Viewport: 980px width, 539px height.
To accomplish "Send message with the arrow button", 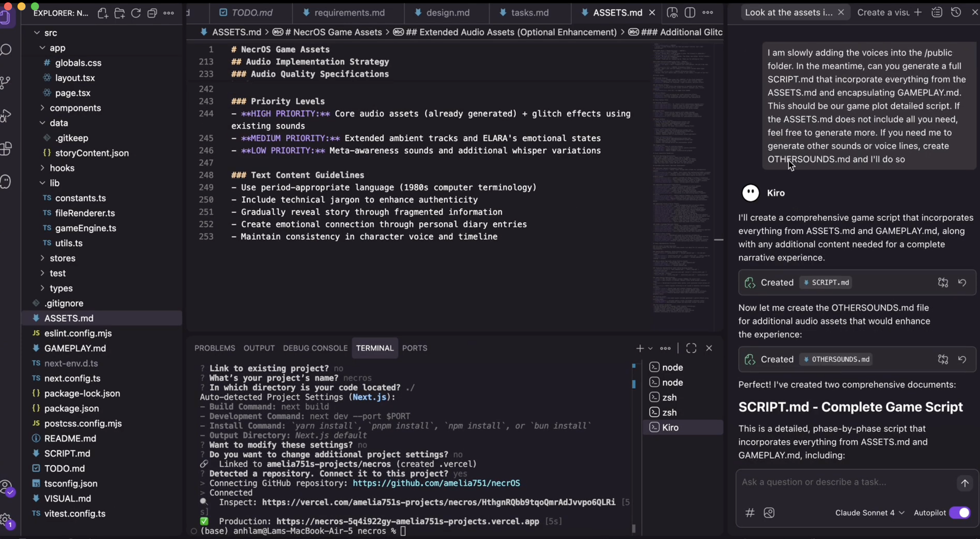I will (x=965, y=483).
